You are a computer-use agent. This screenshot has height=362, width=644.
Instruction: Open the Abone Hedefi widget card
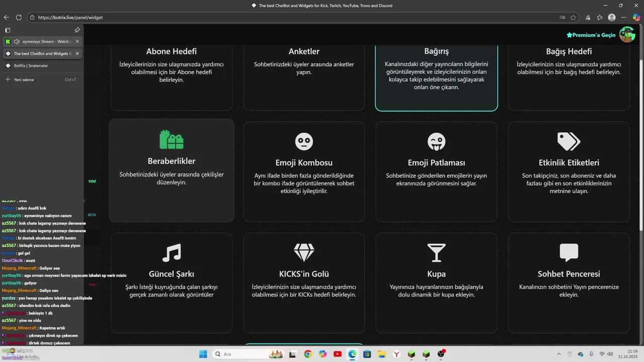[172, 78]
